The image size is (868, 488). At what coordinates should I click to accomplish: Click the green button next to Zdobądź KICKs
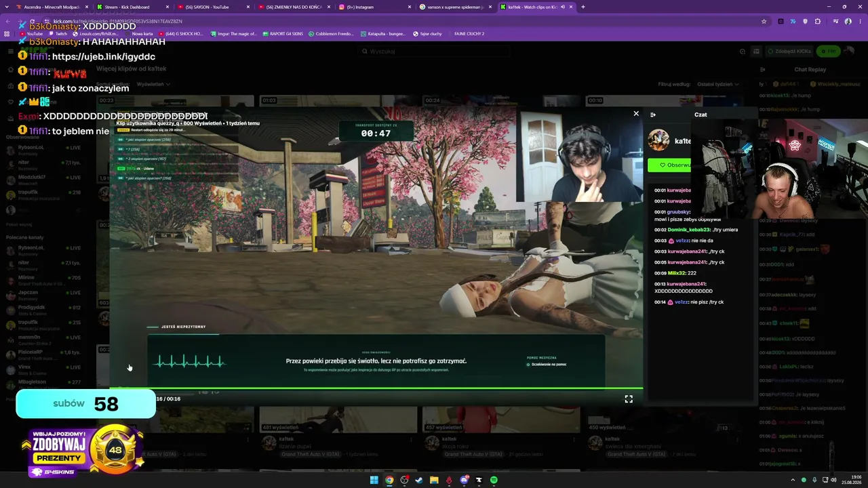tap(828, 52)
